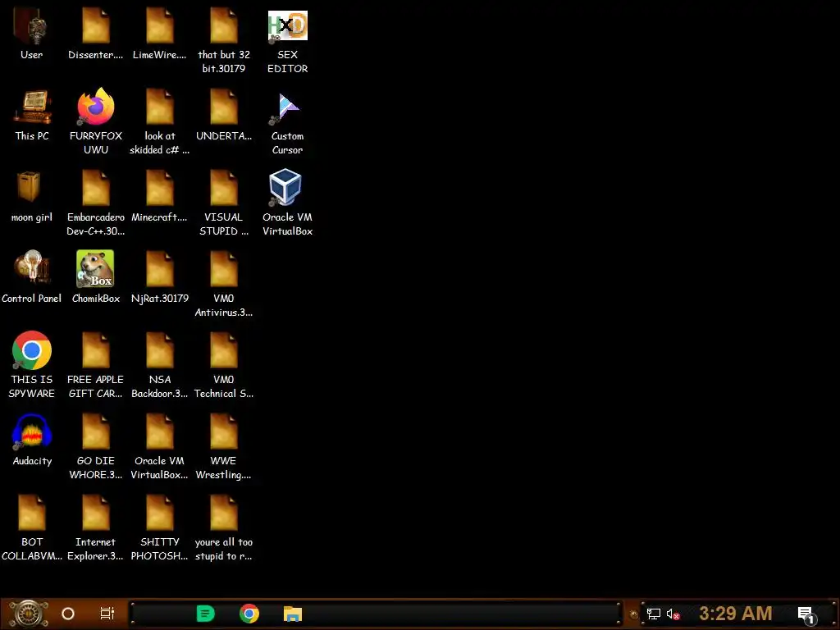Select 'youre all too stupid' file
Image resolution: width=840 pixels, height=630 pixels.
click(x=223, y=528)
